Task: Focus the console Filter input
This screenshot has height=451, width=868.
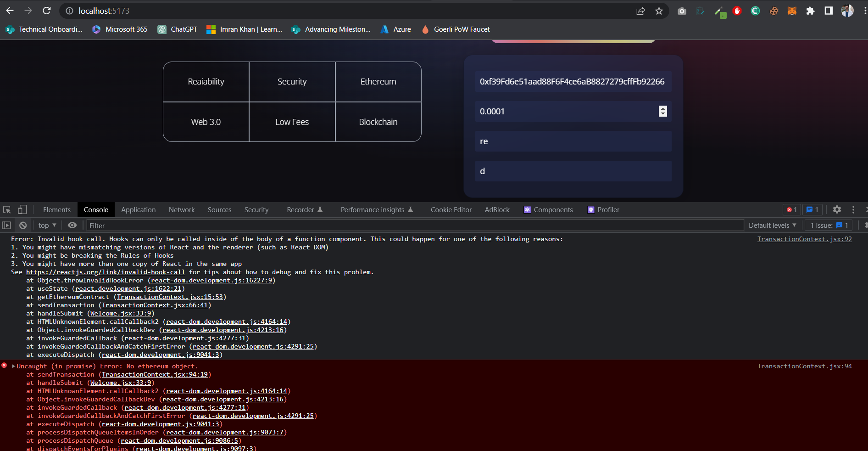Action: 415,225
